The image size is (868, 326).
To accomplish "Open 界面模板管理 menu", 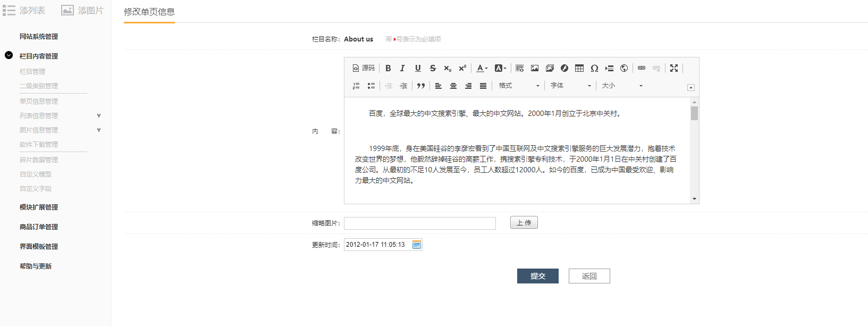I will [39, 246].
